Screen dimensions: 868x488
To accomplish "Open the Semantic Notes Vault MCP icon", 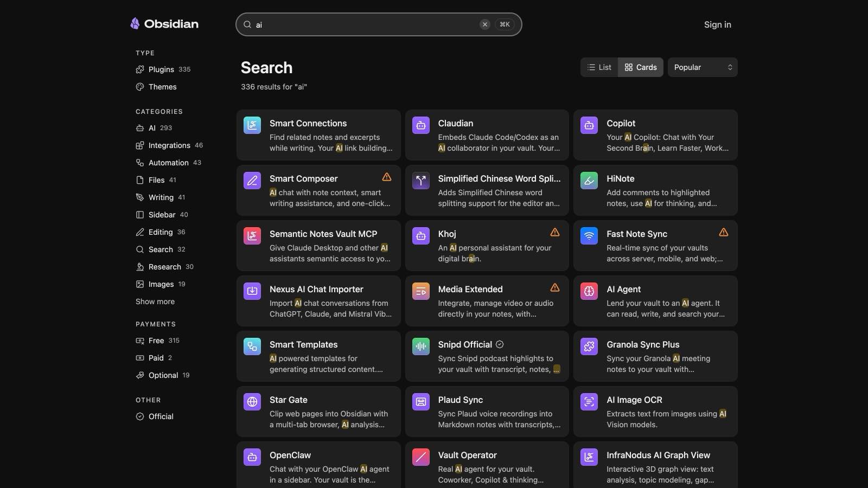I will (252, 236).
